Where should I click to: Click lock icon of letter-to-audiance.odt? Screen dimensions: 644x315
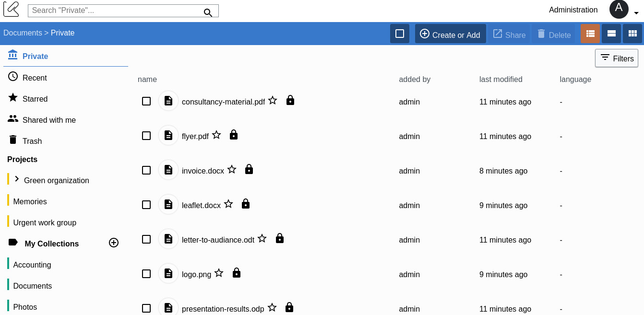point(280,238)
